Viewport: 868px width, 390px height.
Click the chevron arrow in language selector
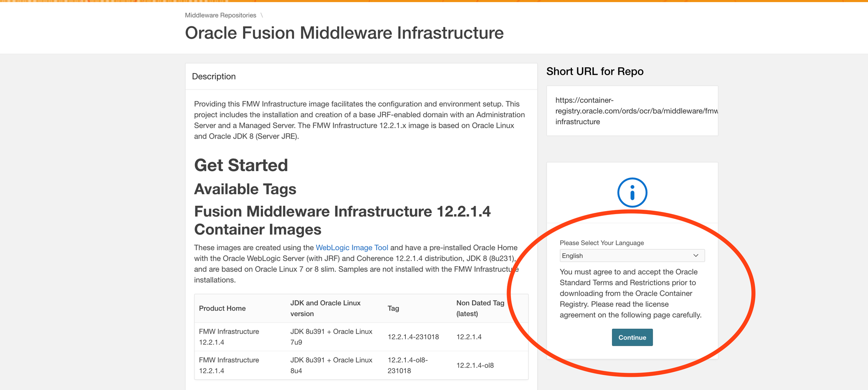tap(696, 256)
